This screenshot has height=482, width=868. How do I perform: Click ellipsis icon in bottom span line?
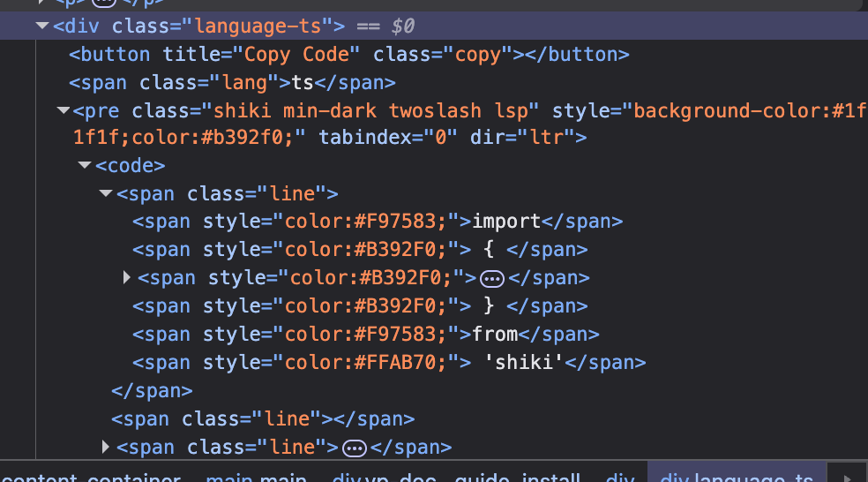[354, 448]
